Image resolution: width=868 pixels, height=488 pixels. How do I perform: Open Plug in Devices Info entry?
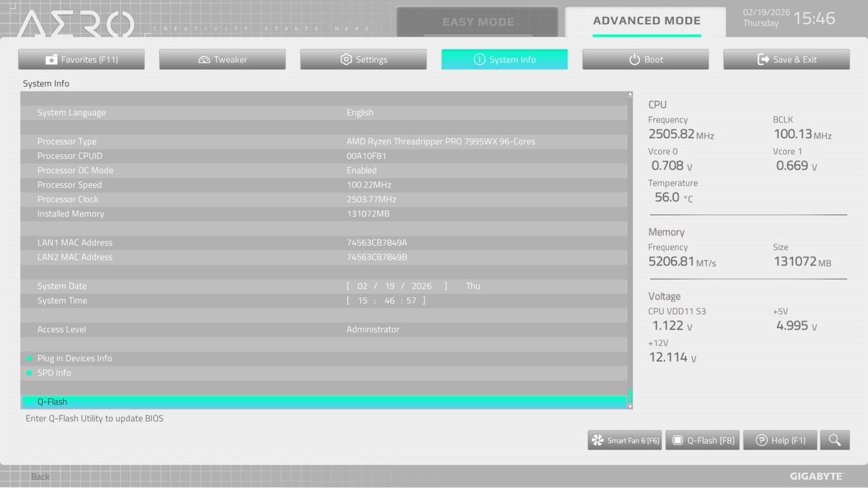point(75,358)
